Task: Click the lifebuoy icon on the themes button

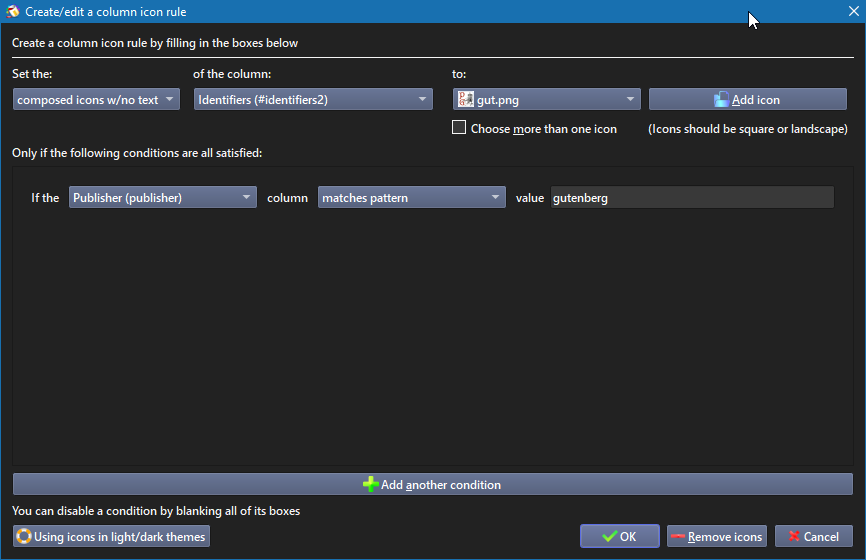Action: click(x=24, y=536)
